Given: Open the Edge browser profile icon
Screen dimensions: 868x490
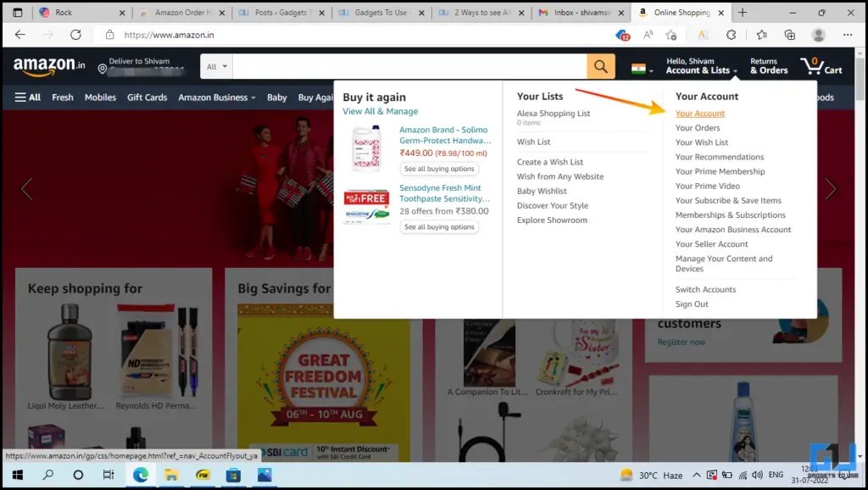Looking at the screenshot, I should pos(818,36).
